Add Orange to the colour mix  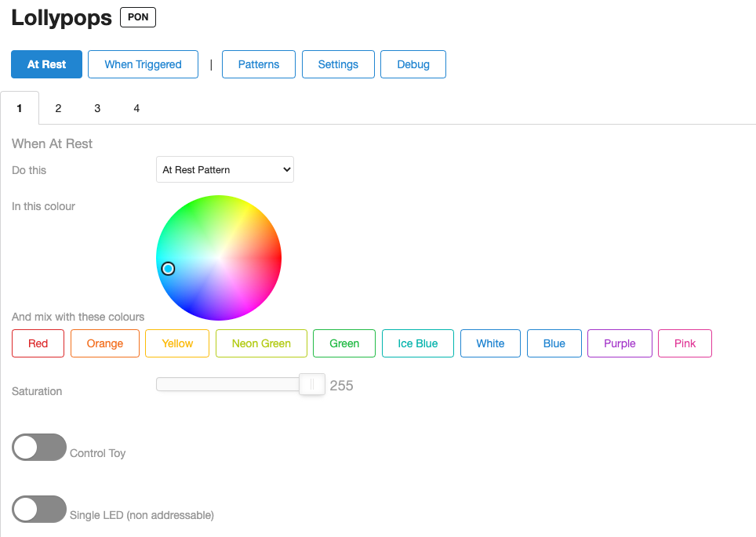pos(105,343)
